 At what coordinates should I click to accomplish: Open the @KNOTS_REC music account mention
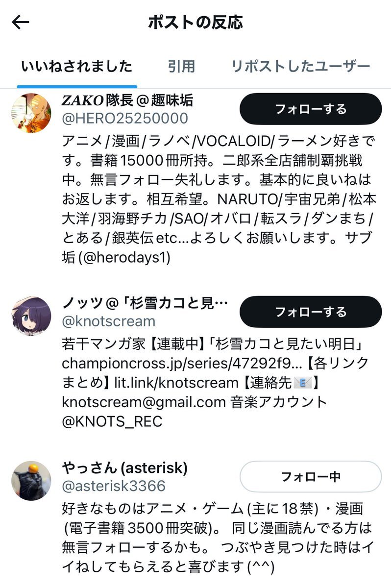[x=112, y=421]
